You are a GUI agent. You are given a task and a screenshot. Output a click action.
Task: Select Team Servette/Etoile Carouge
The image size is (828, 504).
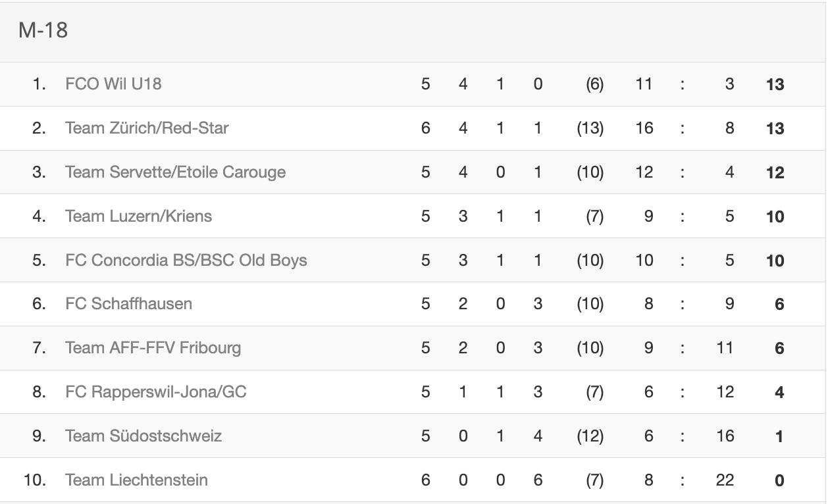[x=175, y=172]
